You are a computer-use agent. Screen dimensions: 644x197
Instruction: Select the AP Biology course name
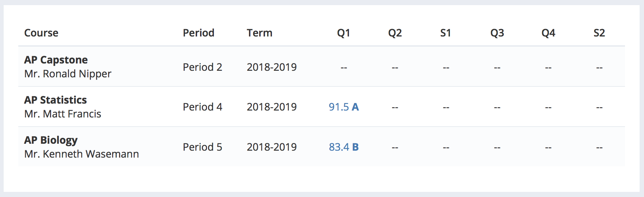click(x=51, y=140)
